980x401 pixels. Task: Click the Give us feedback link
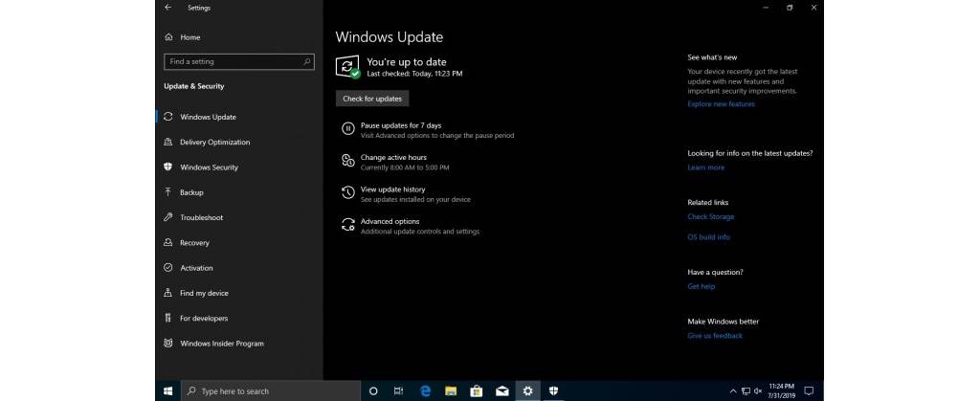pyautogui.click(x=715, y=336)
